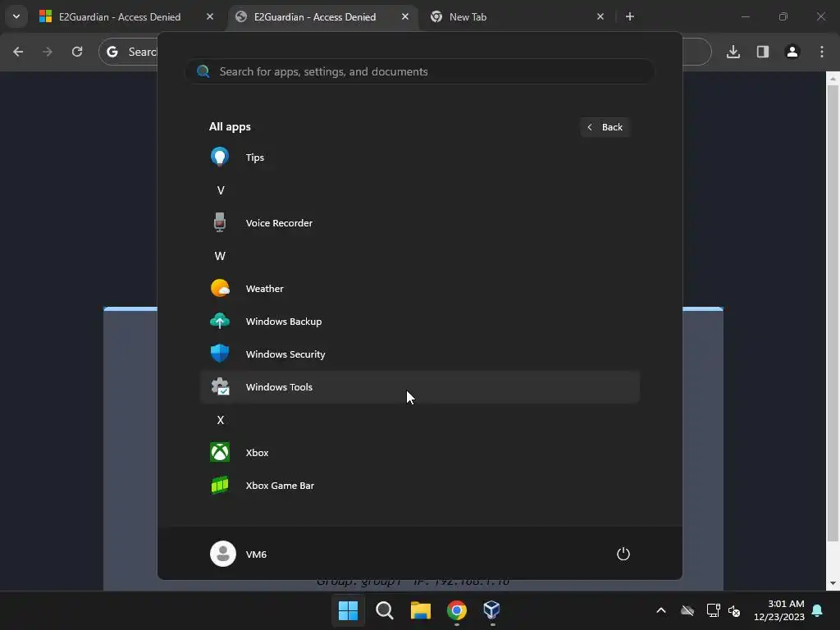Launch Voice Recorder via its microphone icon
The image size is (840, 630).
click(x=220, y=222)
